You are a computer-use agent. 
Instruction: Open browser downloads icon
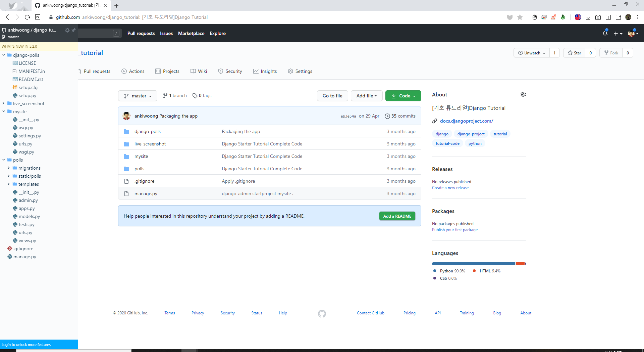[x=588, y=17]
